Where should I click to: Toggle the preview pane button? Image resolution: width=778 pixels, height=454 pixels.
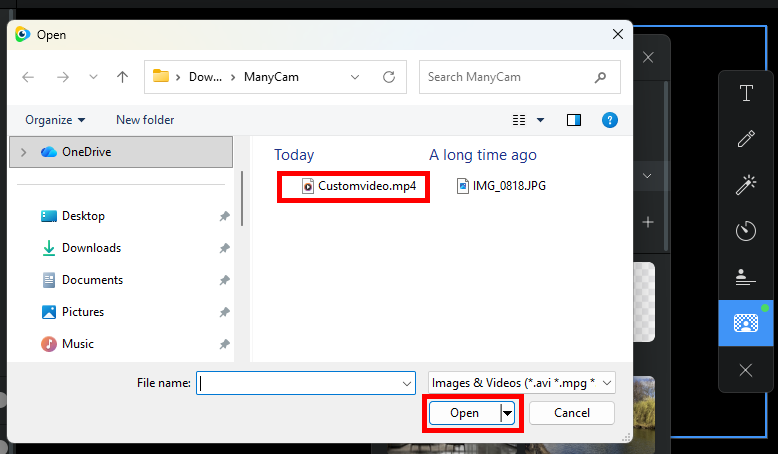pos(574,120)
